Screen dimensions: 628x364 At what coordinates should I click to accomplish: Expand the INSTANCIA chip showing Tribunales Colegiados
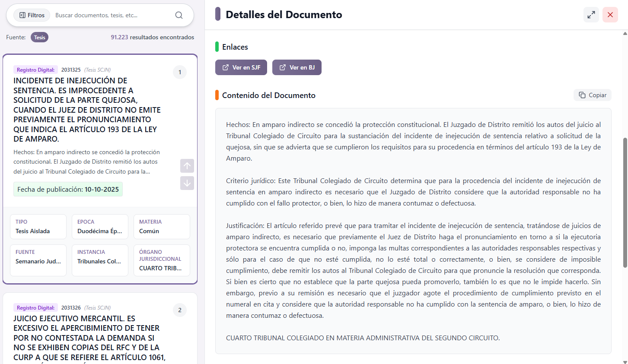(100, 260)
